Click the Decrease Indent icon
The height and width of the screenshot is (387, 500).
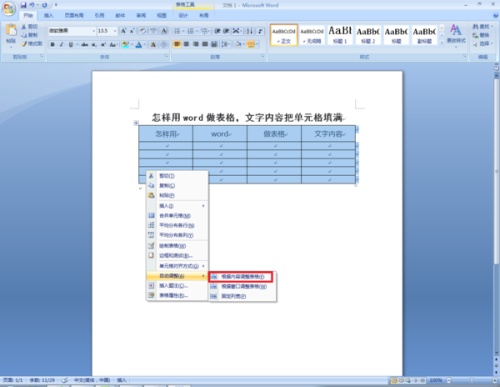click(x=217, y=31)
